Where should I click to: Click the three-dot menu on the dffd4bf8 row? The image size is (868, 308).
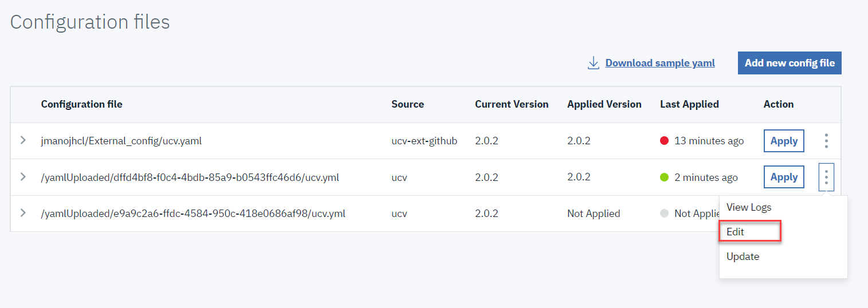(x=826, y=177)
